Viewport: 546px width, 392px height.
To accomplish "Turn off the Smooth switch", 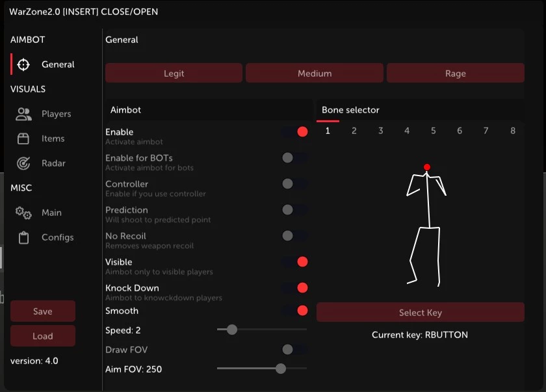I will click(x=295, y=311).
